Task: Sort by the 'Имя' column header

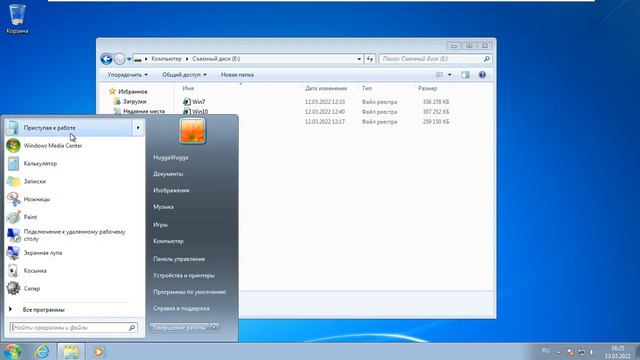Action: (x=188, y=88)
